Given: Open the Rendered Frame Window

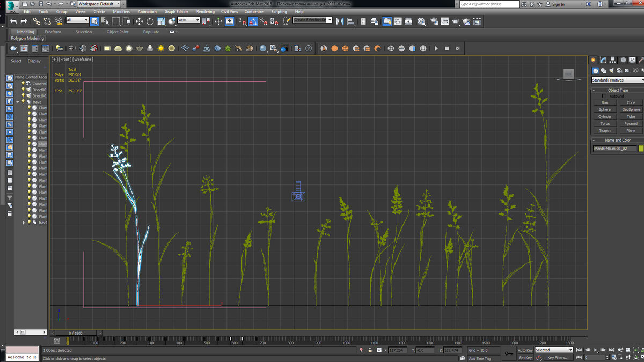Looking at the screenshot, I should 445,21.
